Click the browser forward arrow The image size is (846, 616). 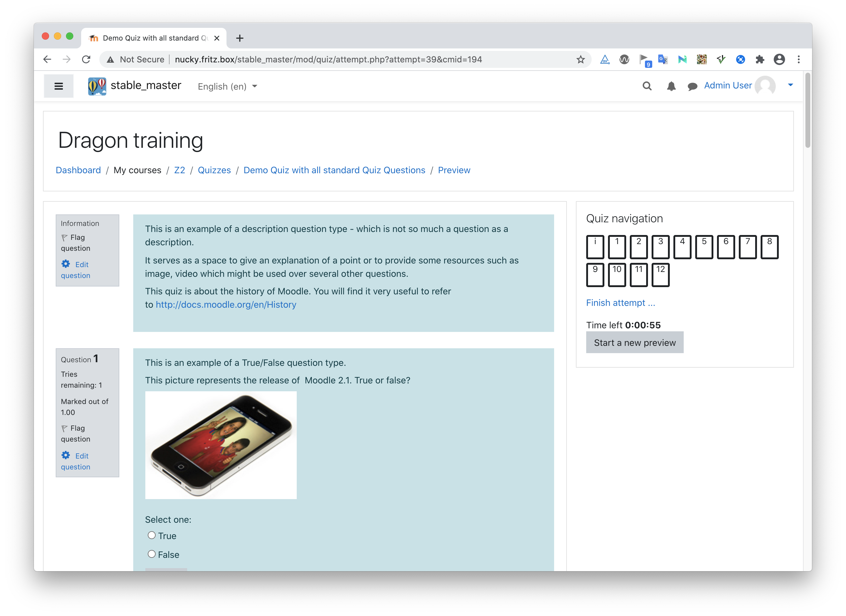(67, 59)
